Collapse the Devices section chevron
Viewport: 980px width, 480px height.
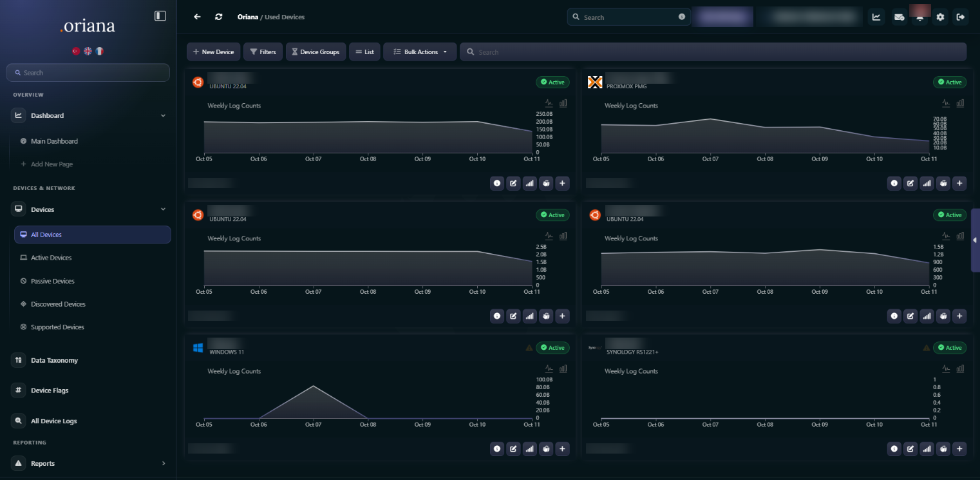[163, 209]
